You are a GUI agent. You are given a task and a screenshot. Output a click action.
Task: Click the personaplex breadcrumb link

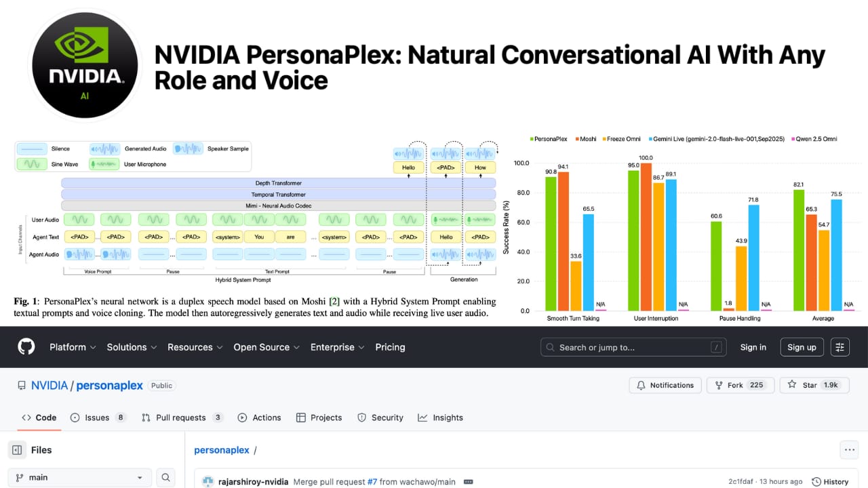coord(222,450)
